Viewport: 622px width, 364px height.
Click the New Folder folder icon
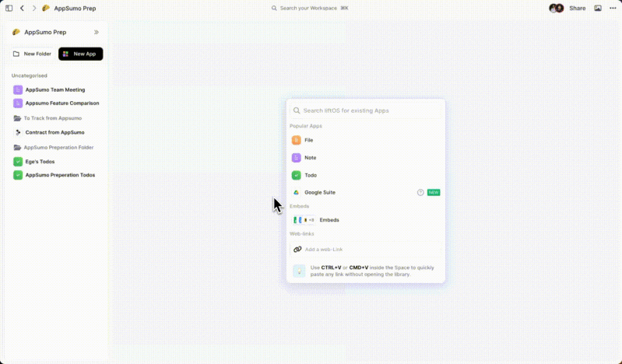pos(16,54)
